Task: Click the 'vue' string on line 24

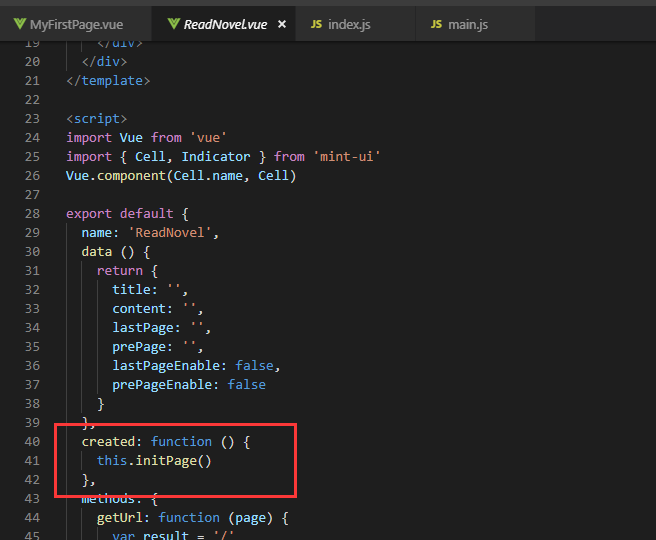Action: point(208,138)
